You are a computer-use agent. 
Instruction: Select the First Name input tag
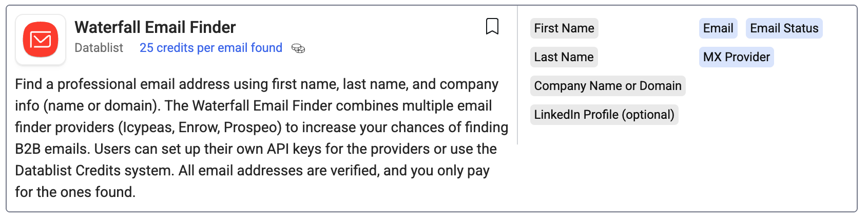pyautogui.click(x=564, y=28)
